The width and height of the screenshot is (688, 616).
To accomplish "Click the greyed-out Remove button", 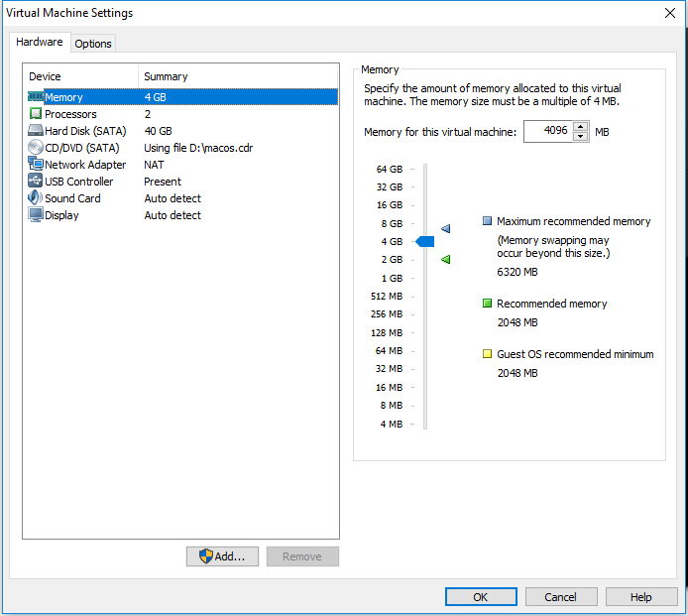I will pyautogui.click(x=302, y=556).
